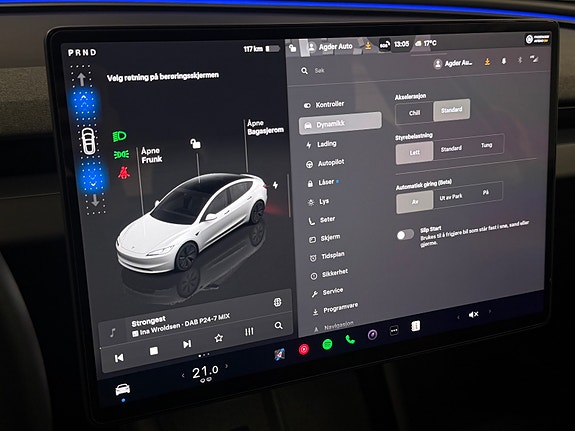This screenshot has width=575, height=431.
Task: Tap the orange download icon in status bar
Action: click(368, 45)
